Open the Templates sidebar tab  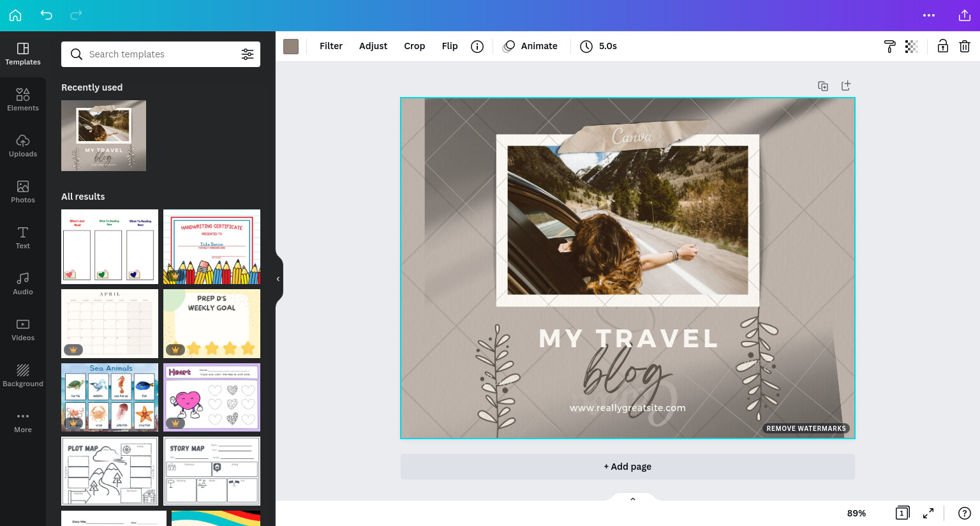23,54
